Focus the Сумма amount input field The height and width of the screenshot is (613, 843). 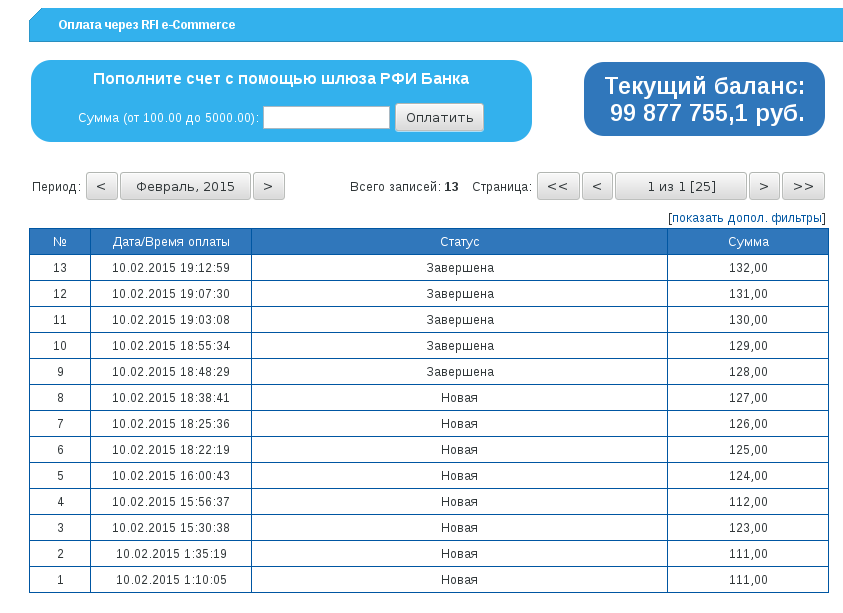[x=326, y=118]
